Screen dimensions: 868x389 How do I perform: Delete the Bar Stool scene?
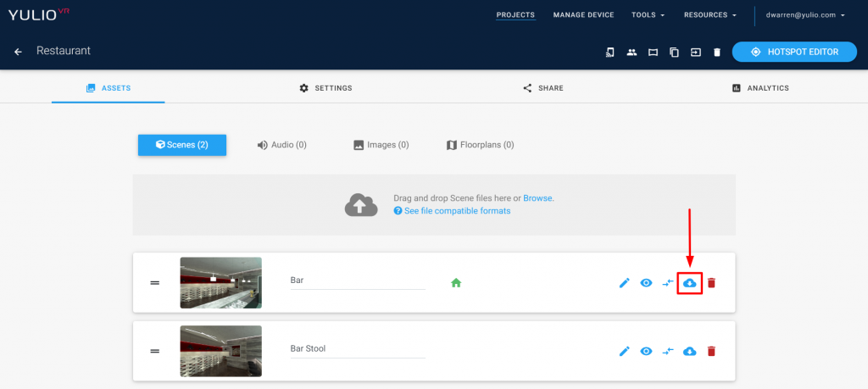(711, 351)
